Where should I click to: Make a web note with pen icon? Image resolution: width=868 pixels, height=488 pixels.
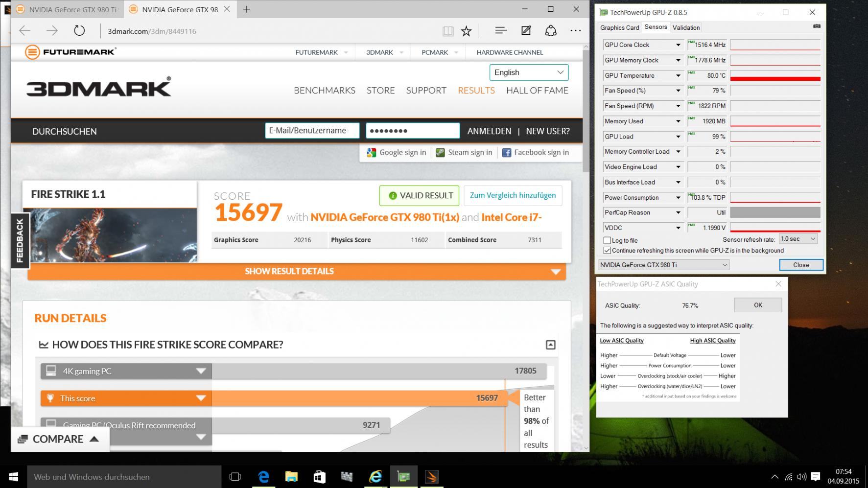tap(526, 31)
